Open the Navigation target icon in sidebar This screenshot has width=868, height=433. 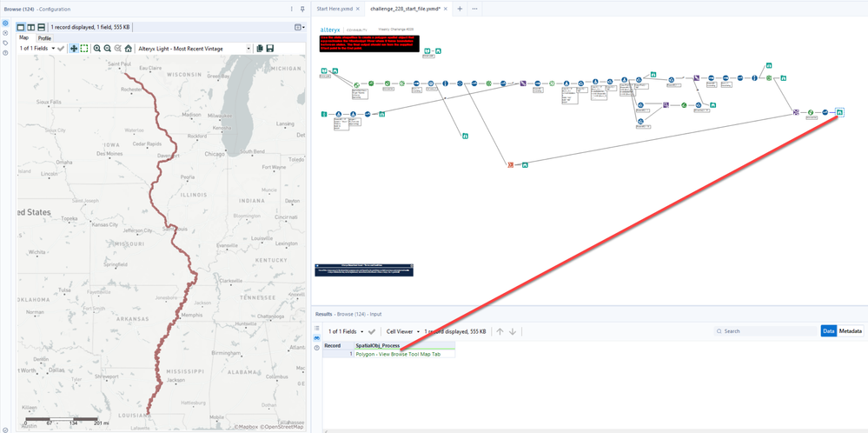tap(5, 33)
